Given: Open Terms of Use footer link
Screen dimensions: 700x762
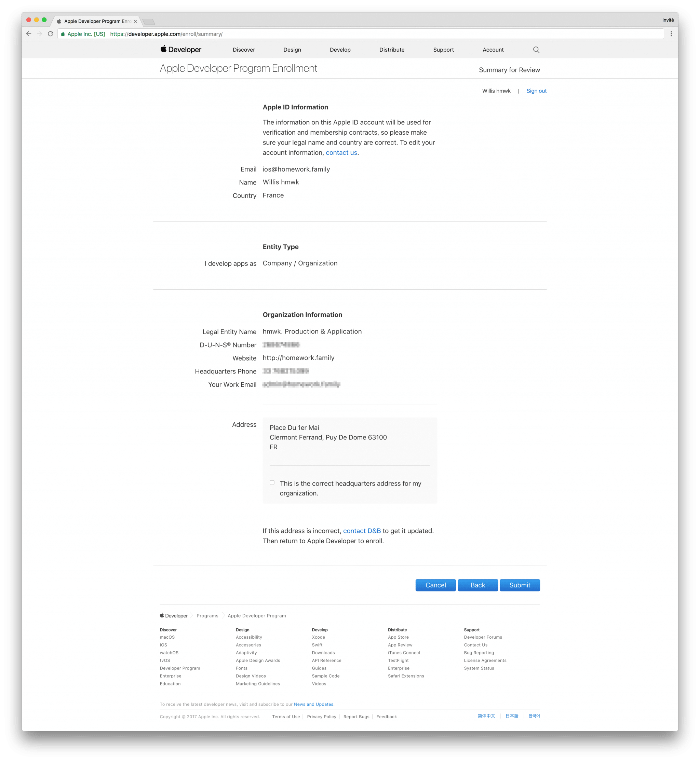Looking at the screenshot, I should [286, 717].
